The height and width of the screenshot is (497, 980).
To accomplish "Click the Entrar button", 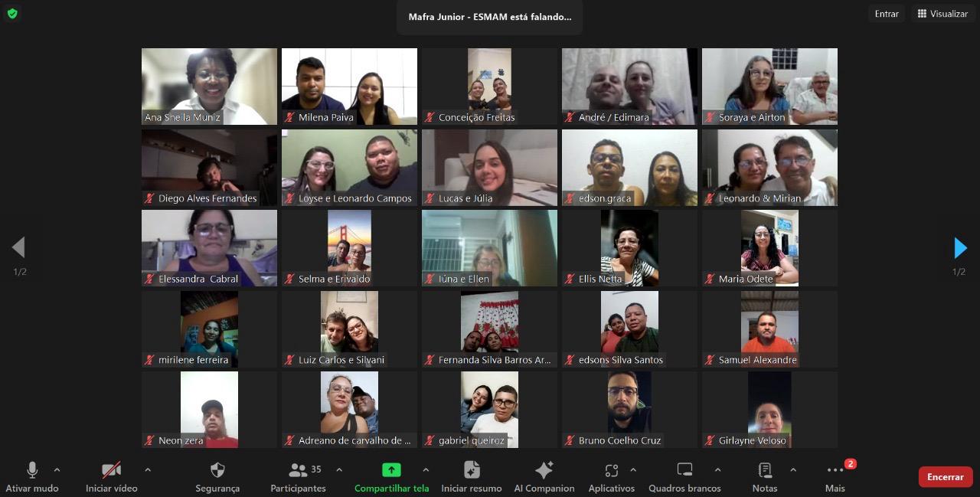I will [887, 14].
